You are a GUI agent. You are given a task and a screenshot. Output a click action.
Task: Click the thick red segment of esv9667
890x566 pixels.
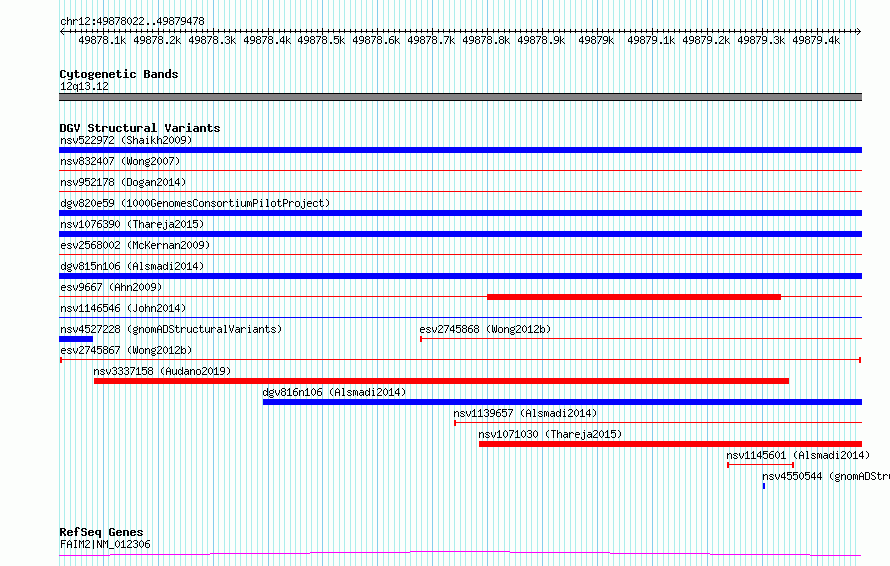634,297
